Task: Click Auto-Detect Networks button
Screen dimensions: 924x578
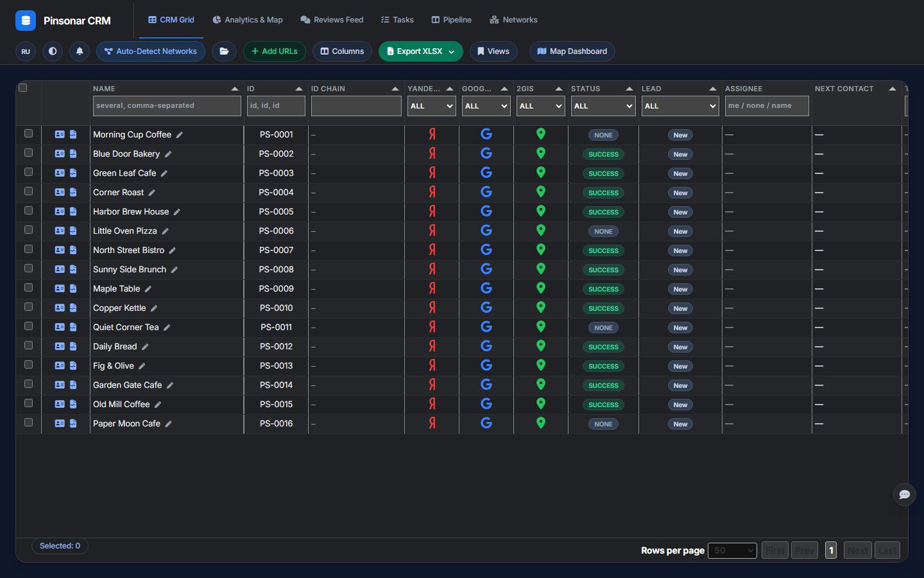Action: 151,51
